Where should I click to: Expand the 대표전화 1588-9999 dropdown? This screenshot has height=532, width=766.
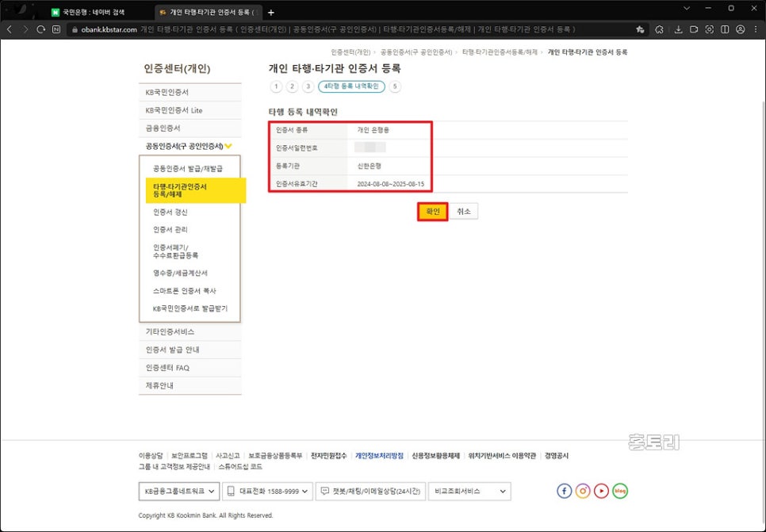[266, 492]
